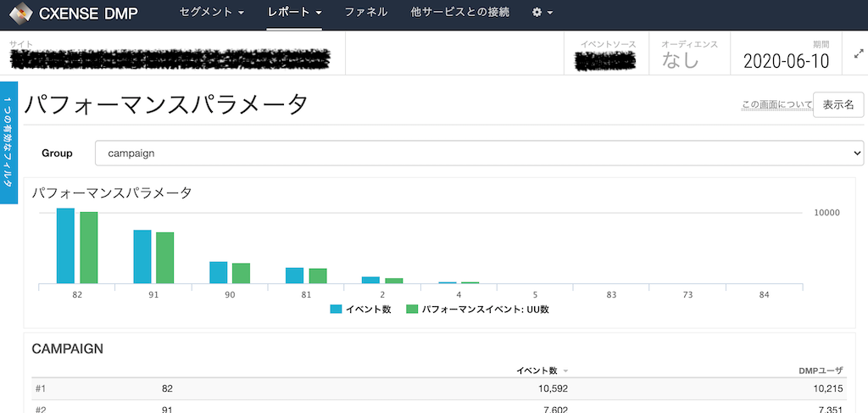Open the settings gear menu
The image size is (868, 413).
click(542, 12)
